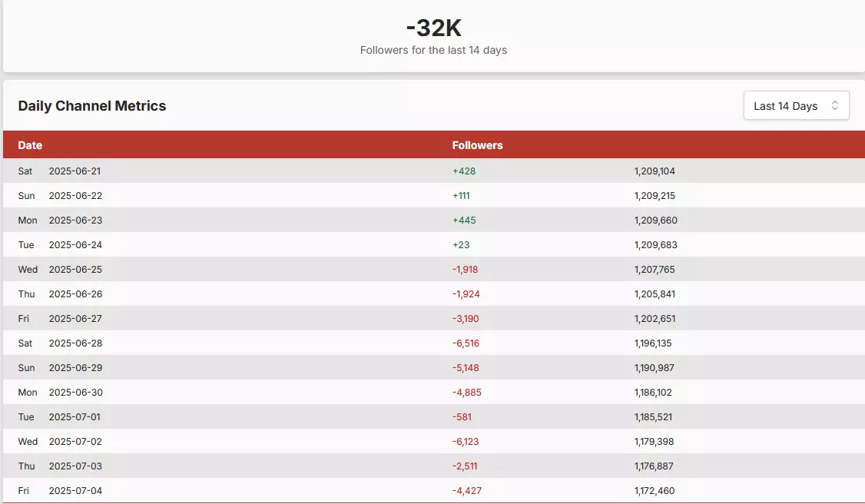Click the -4,885 follower change value
Image resolution: width=865 pixels, height=504 pixels.
click(x=467, y=393)
